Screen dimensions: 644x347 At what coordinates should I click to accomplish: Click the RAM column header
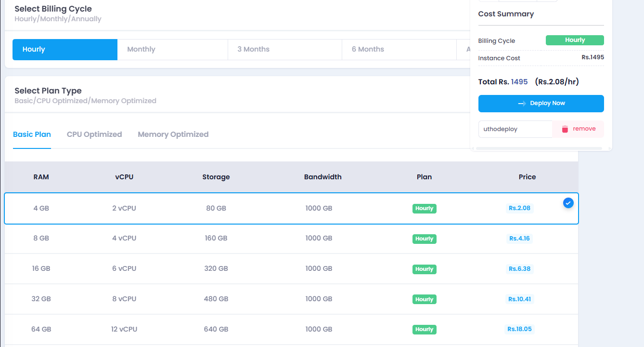point(41,177)
